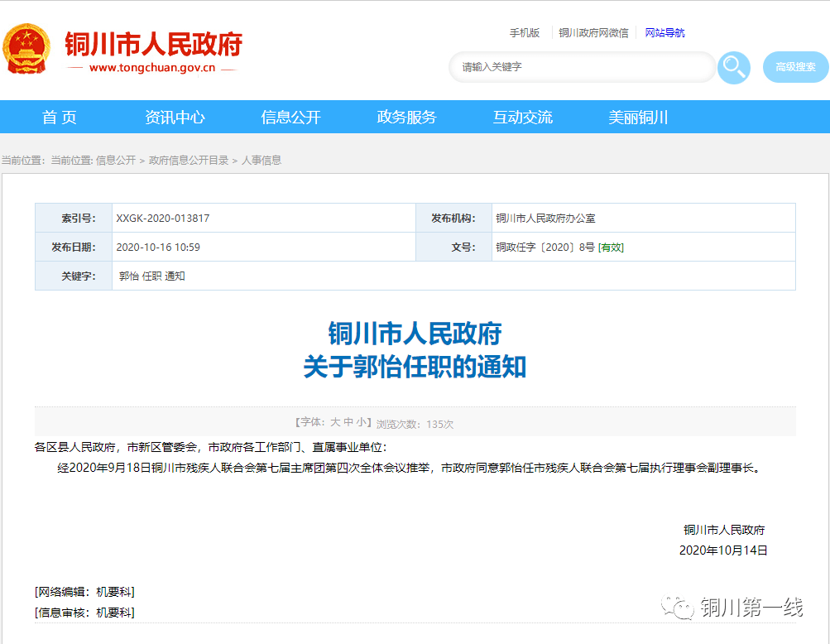Click the green [有效] status label
Screen dimensions: 830x644
pyautogui.click(x=611, y=248)
